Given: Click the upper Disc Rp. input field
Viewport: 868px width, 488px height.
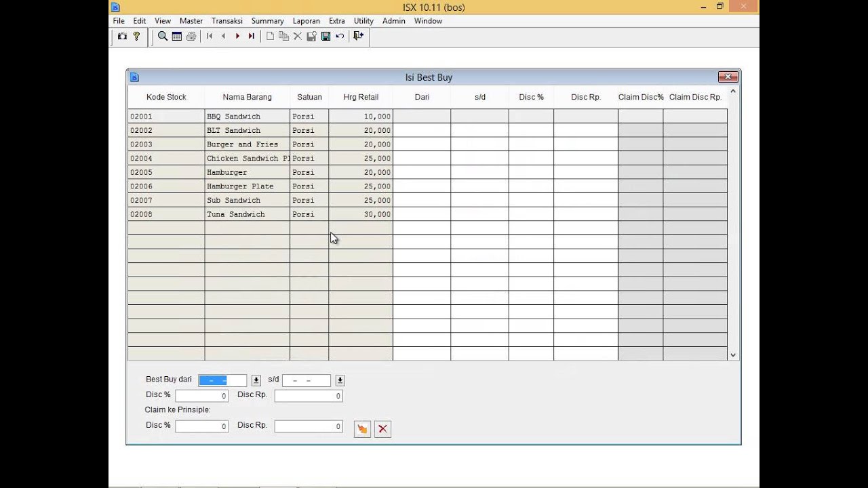Looking at the screenshot, I should (309, 396).
